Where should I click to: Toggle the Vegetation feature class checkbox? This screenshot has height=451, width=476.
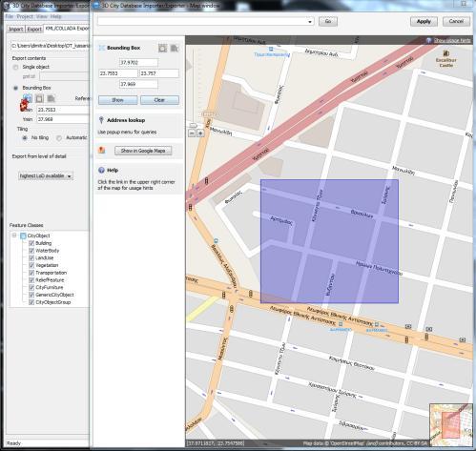click(31, 265)
